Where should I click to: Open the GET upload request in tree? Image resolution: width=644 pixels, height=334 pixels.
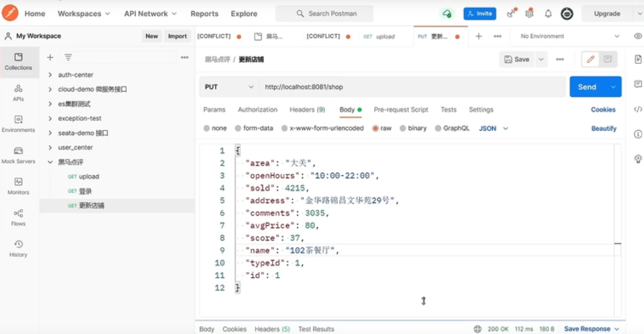[x=117, y=176]
